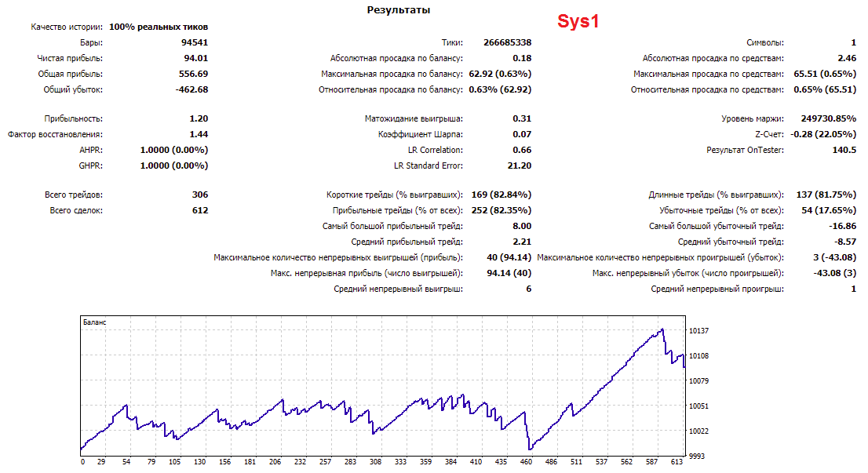Select the largest losing trade value -16.86
This screenshot has width=868, height=473.
point(843,226)
